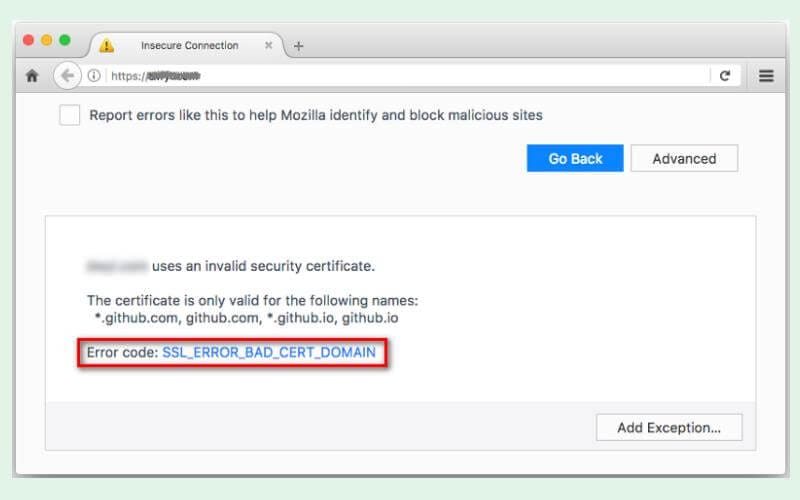This screenshot has width=800, height=500.
Task: Click the Add Exception button
Action: (x=669, y=427)
